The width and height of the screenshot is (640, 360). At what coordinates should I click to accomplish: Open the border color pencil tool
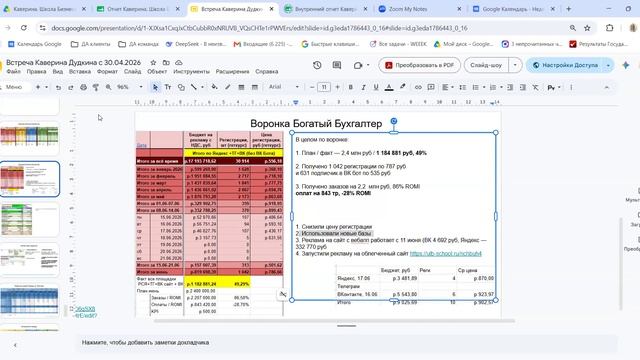click(228, 87)
